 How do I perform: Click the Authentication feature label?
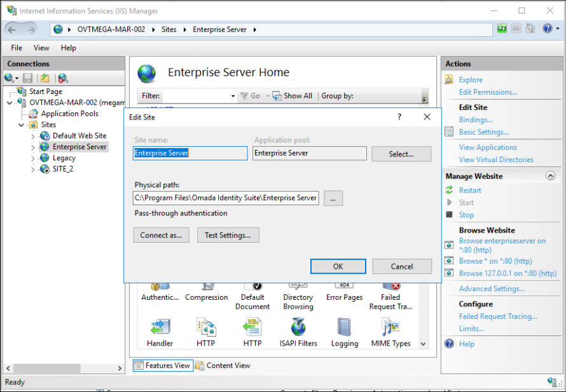point(160,297)
